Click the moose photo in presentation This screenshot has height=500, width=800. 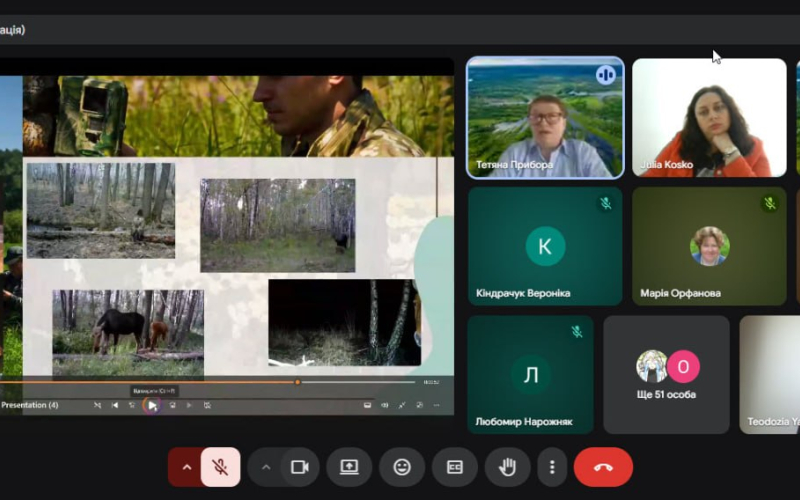pyautogui.click(x=128, y=333)
